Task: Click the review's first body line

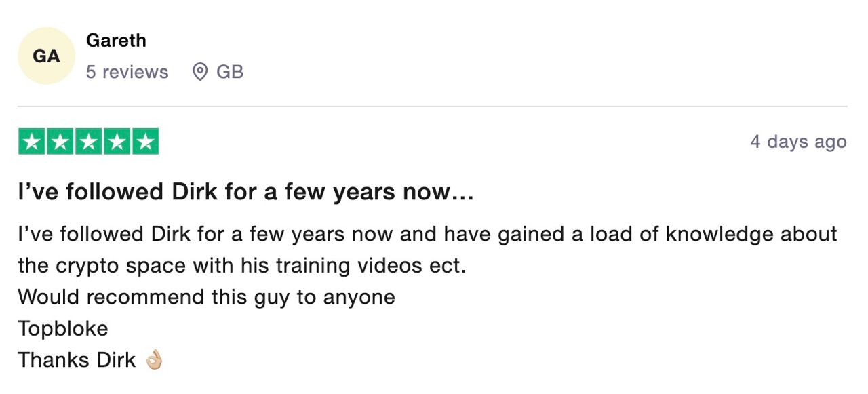Action: (x=427, y=234)
